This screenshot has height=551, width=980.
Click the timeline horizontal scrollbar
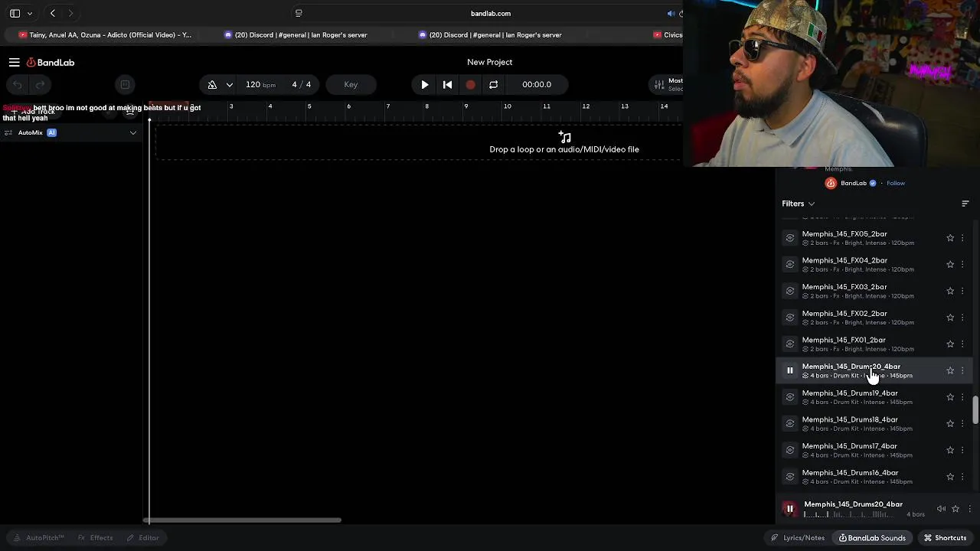coord(242,520)
